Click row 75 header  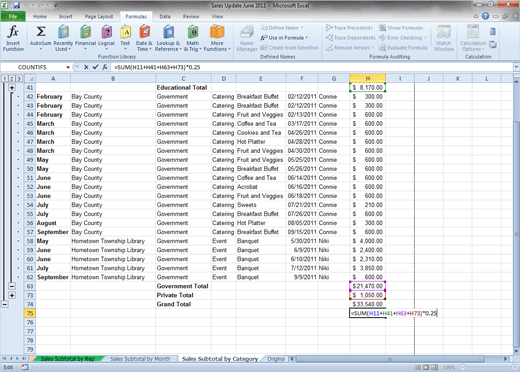pyautogui.click(x=30, y=313)
